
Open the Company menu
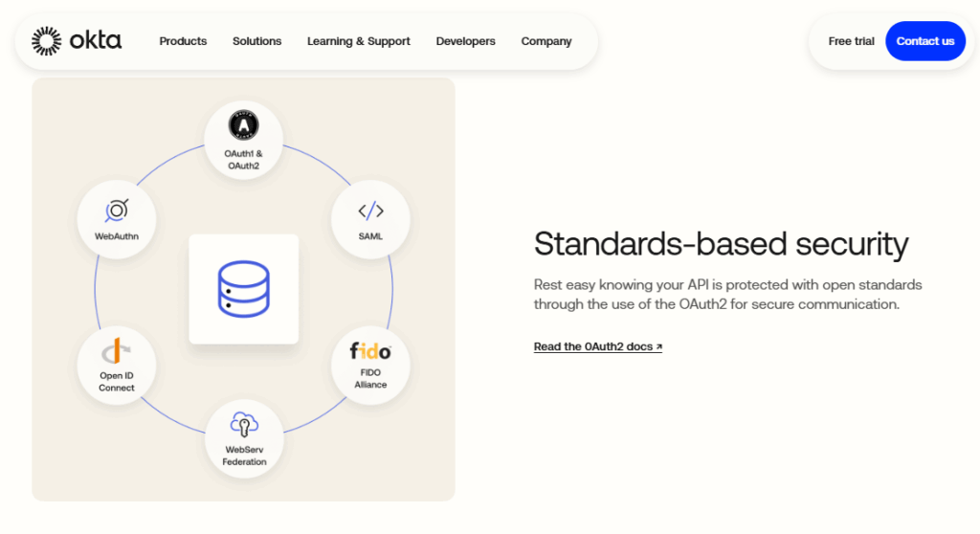(x=546, y=41)
